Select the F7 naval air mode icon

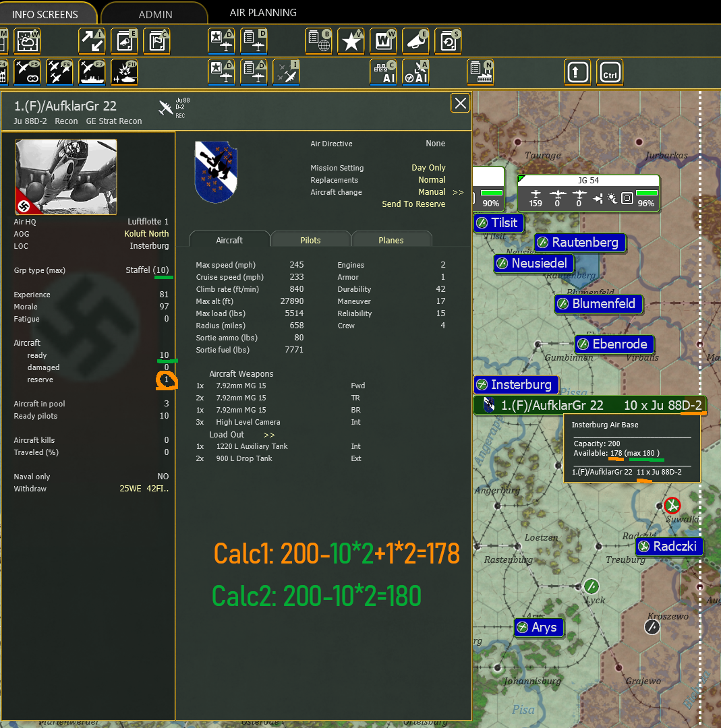(92, 72)
